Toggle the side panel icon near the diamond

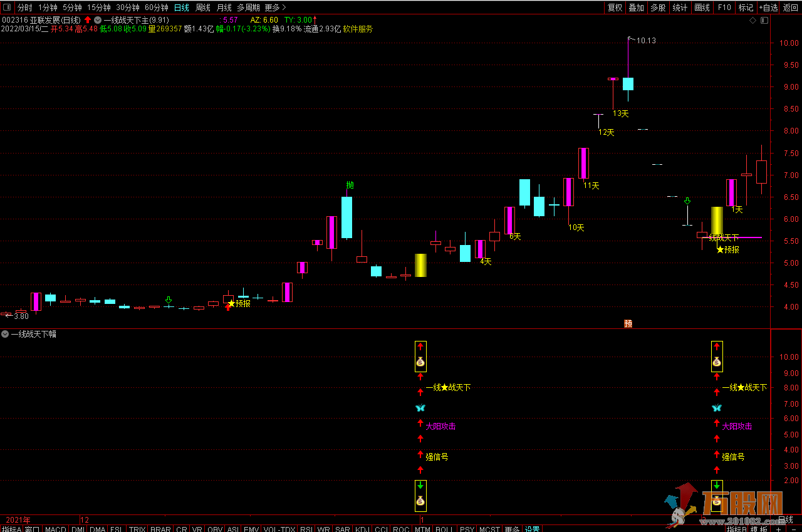pos(763,21)
